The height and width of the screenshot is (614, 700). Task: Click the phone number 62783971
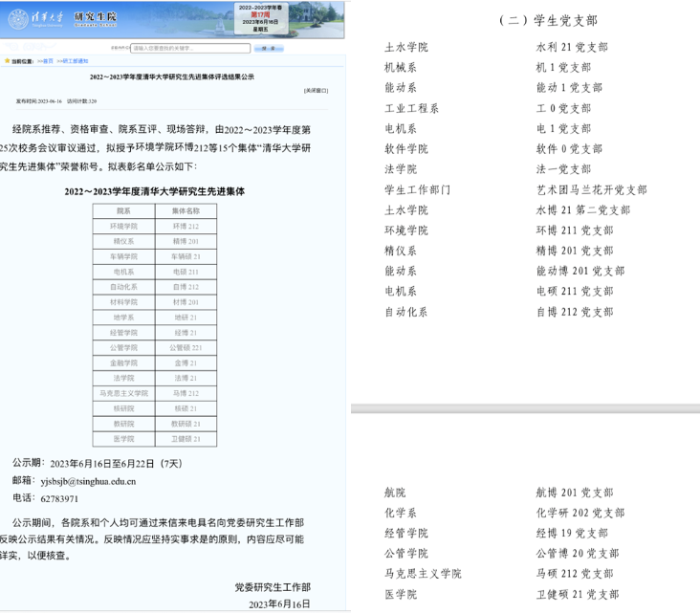(59, 498)
